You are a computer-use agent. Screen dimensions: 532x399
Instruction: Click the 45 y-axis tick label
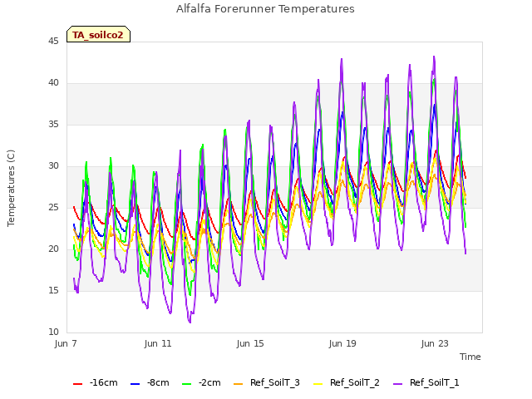coord(53,42)
